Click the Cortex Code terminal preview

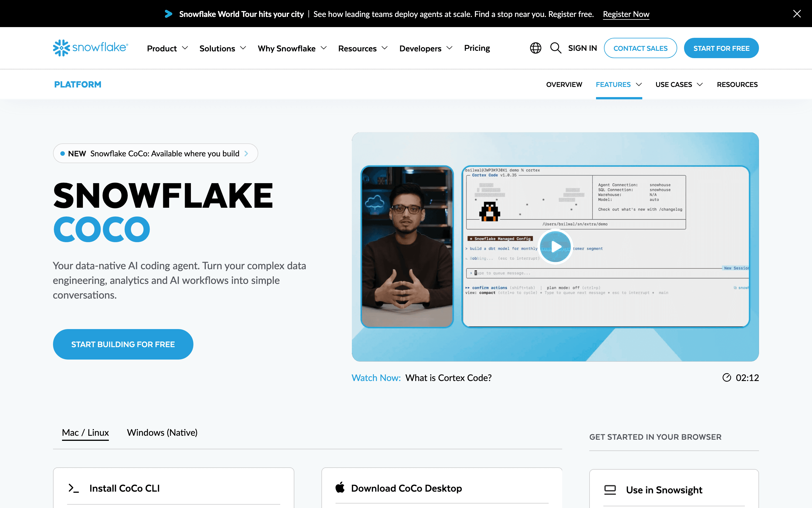pos(606,246)
